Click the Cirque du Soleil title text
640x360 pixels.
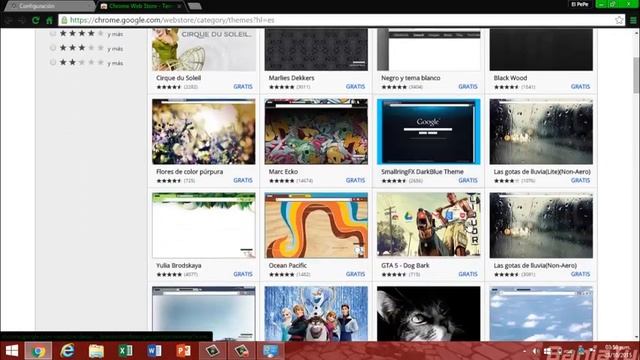click(x=178, y=78)
